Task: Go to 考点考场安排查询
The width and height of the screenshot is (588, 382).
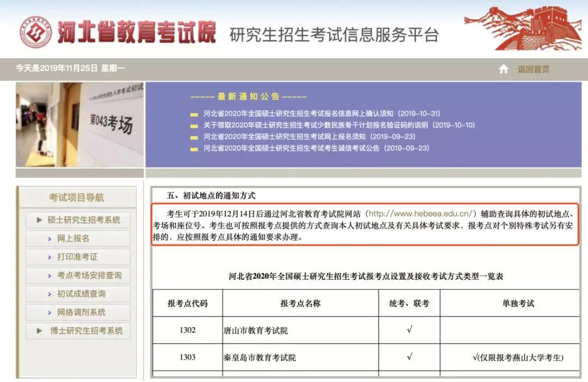Action: [78, 275]
